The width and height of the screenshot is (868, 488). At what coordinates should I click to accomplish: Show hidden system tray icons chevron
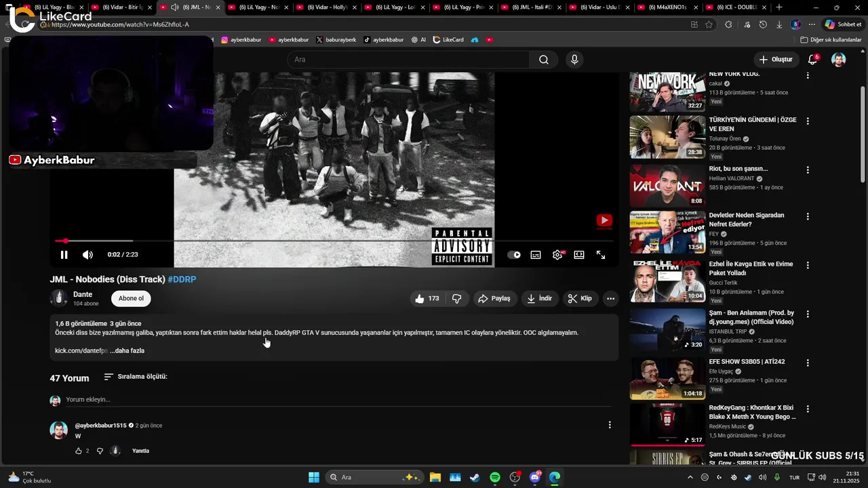coord(690,477)
